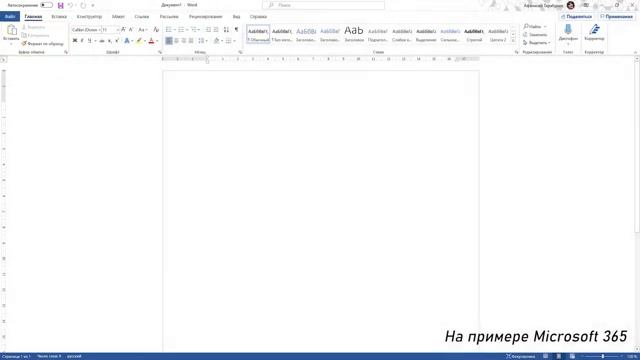Click the Undo arrow icon
Viewport: 640px width, 360px height.
[70, 5]
